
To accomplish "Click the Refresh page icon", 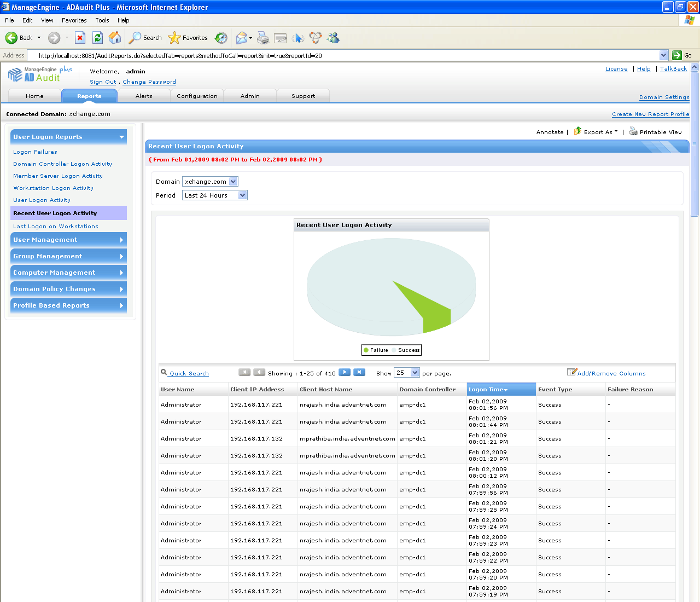I will click(x=97, y=38).
